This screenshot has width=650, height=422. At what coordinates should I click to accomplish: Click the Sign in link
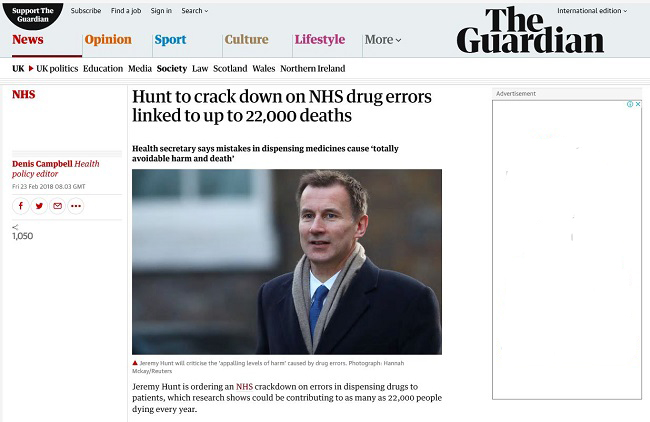point(161,11)
